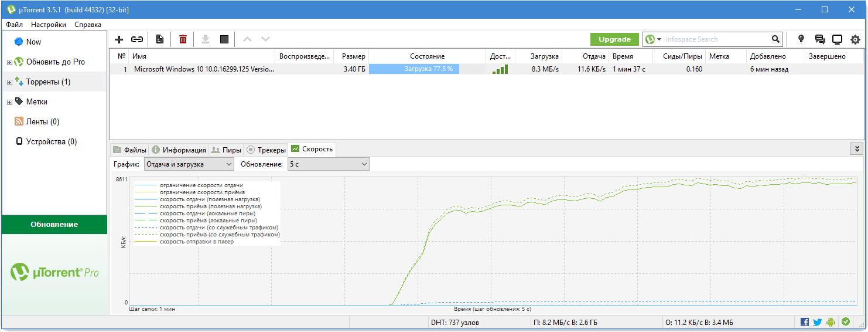
Task: Open the chat bubbles icon
Action: click(820, 39)
